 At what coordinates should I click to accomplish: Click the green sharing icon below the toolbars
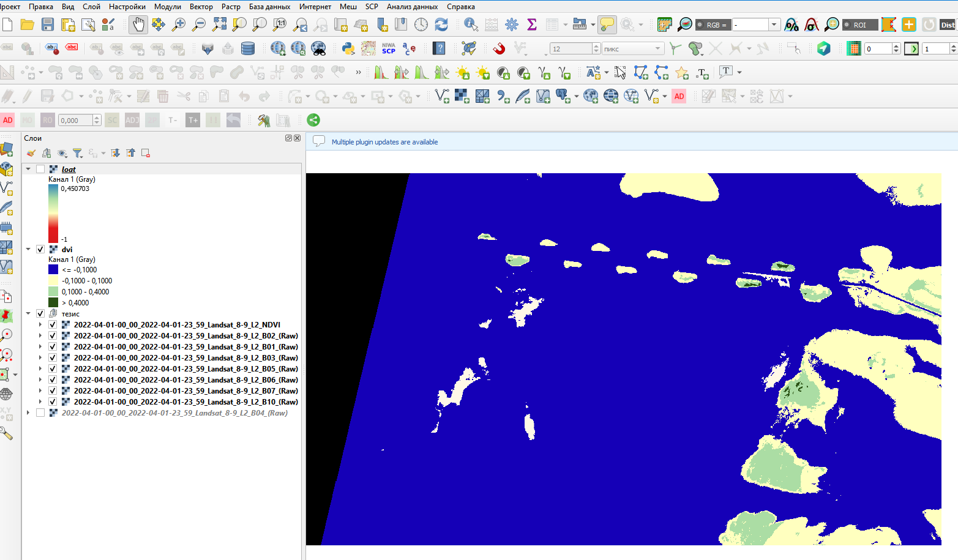tap(313, 120)
